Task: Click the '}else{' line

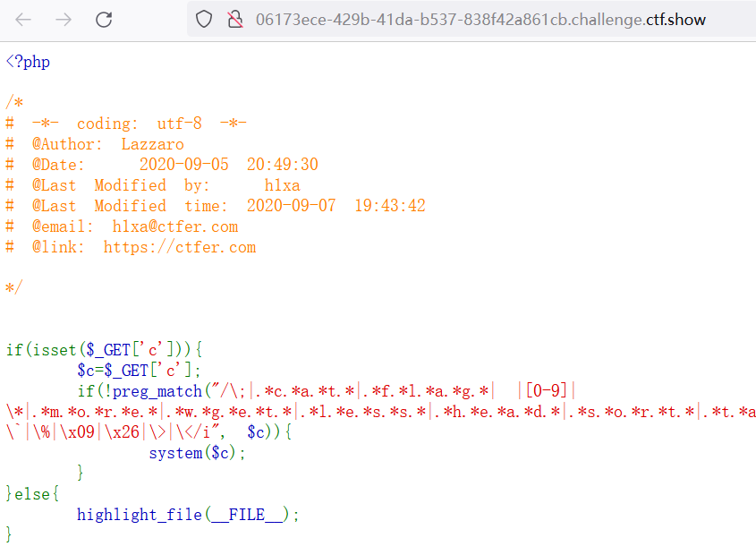Action: [32, 494]
